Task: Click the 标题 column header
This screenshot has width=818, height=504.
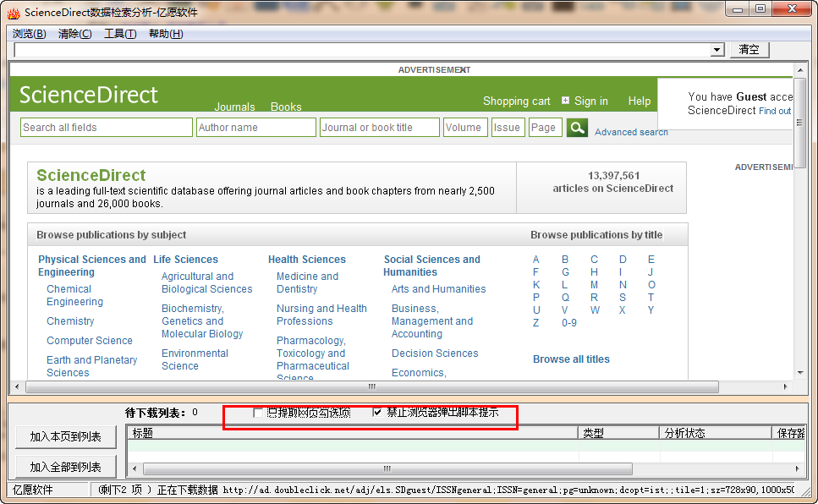Action: 353,433
